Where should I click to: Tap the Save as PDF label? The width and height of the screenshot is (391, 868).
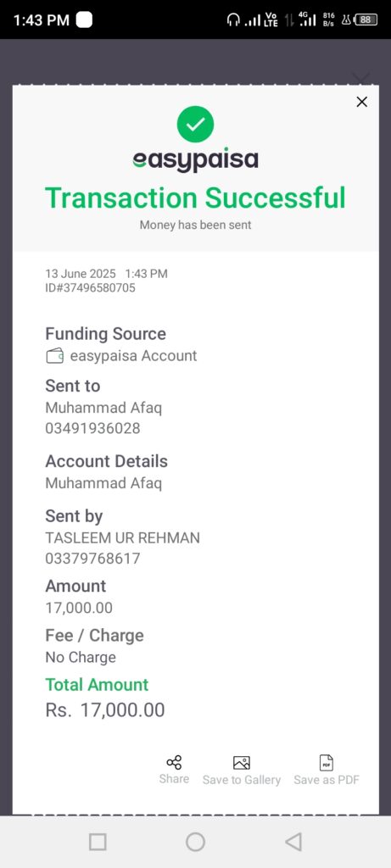click(x=327, y=780)
